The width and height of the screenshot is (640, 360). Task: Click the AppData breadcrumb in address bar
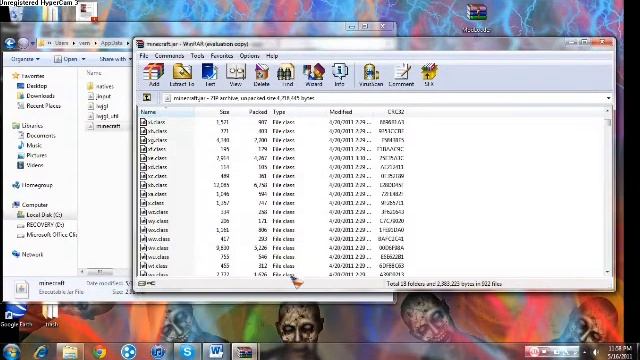pos(111,43)
